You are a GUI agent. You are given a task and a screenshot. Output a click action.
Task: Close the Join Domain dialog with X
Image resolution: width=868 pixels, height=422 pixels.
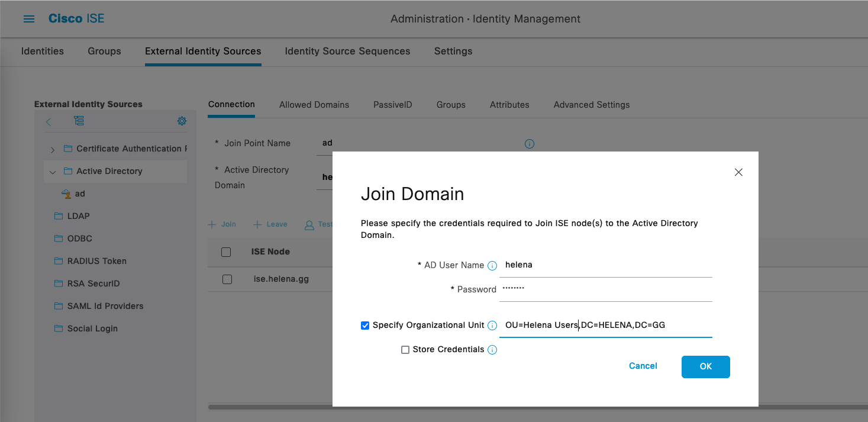[738, 172]
